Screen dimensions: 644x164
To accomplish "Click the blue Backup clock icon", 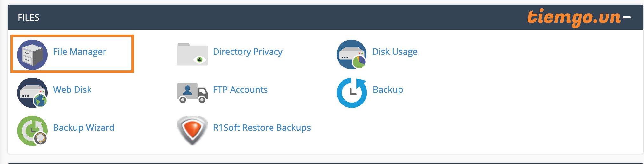I will coord(352,92).
